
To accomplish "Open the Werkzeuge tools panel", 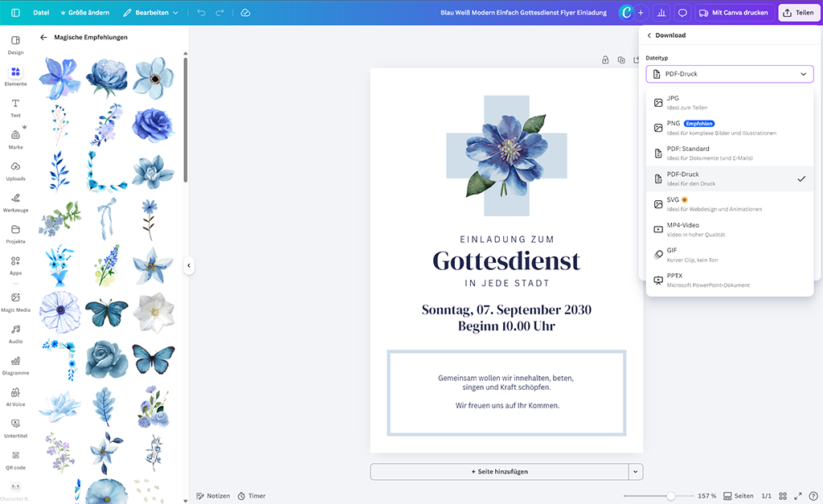I will click(16, 203).
